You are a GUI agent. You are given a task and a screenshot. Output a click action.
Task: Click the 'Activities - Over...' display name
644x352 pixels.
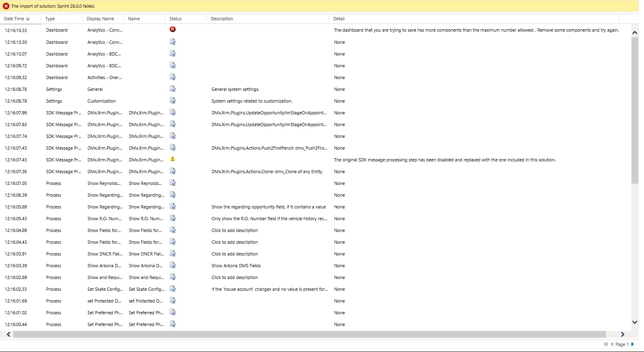[x=105, y=77]
